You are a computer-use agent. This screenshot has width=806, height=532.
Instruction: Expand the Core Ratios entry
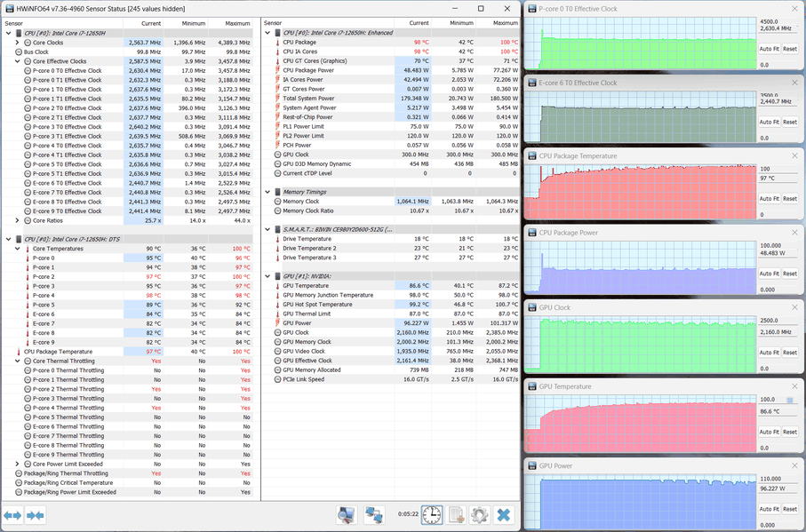point(18,220)
